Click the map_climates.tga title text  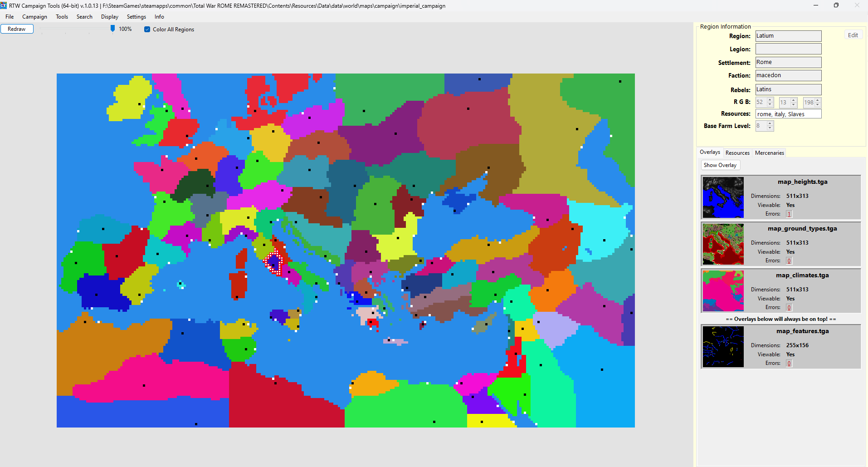pos(802,275)
